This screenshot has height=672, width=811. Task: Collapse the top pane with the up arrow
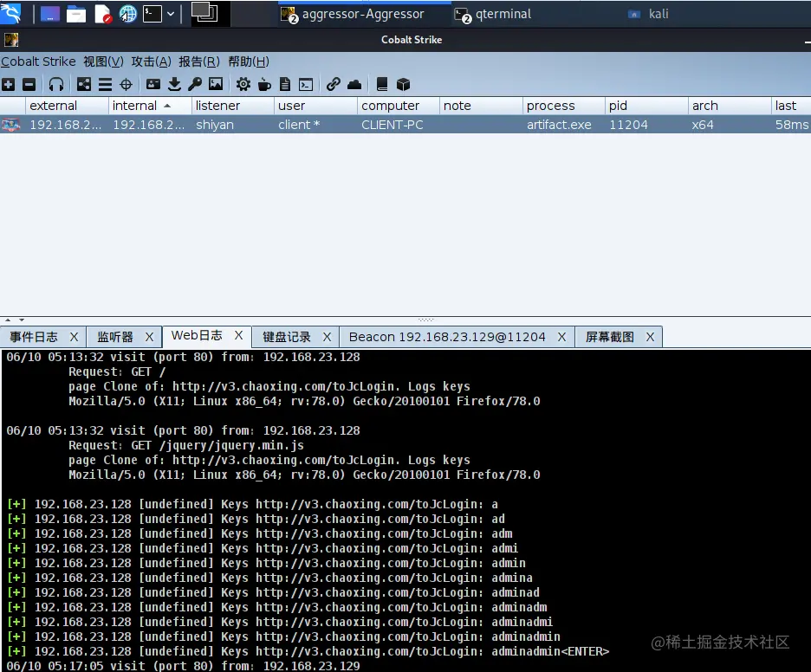[x=8, y=320]
